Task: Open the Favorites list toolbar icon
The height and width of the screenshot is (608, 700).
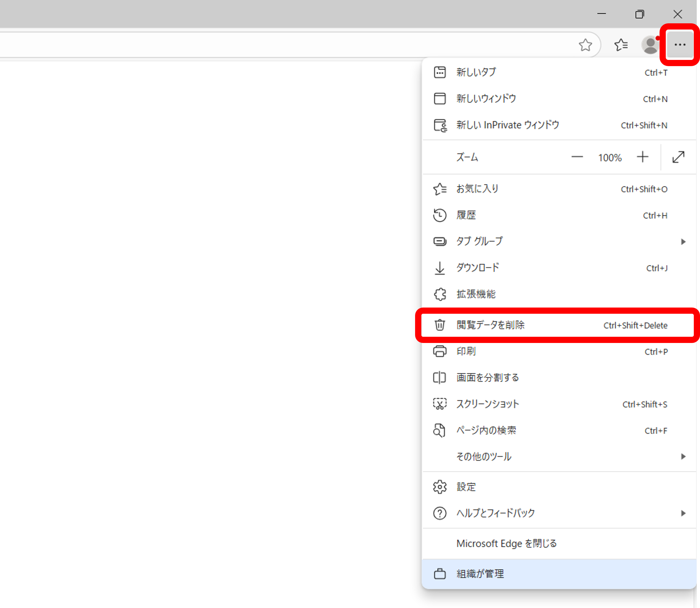Action: [621, 45]
